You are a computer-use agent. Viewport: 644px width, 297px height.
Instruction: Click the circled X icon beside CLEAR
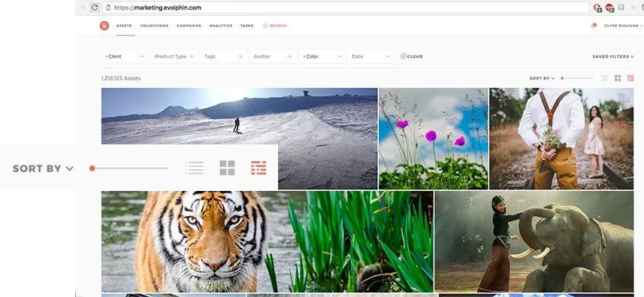coord(404,56)
